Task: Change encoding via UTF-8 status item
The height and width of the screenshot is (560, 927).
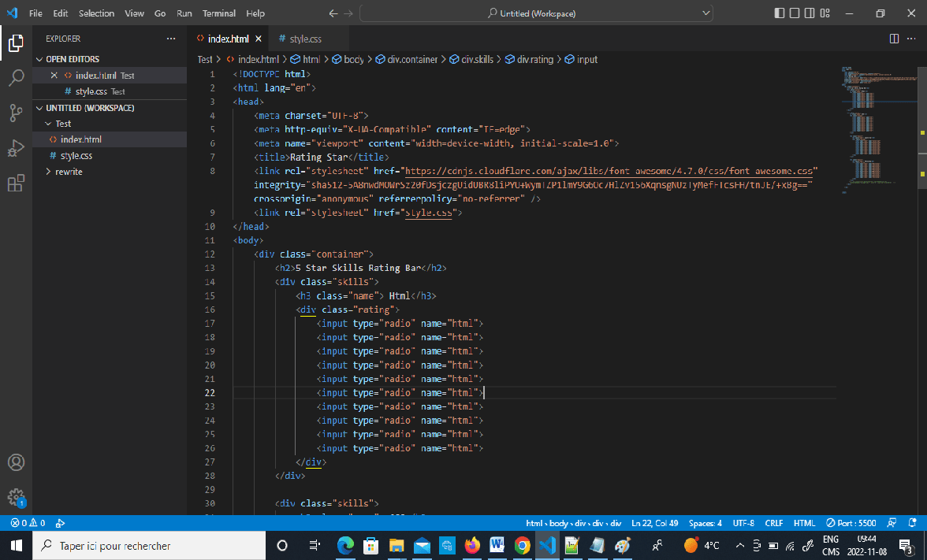Action: [743, 523]
